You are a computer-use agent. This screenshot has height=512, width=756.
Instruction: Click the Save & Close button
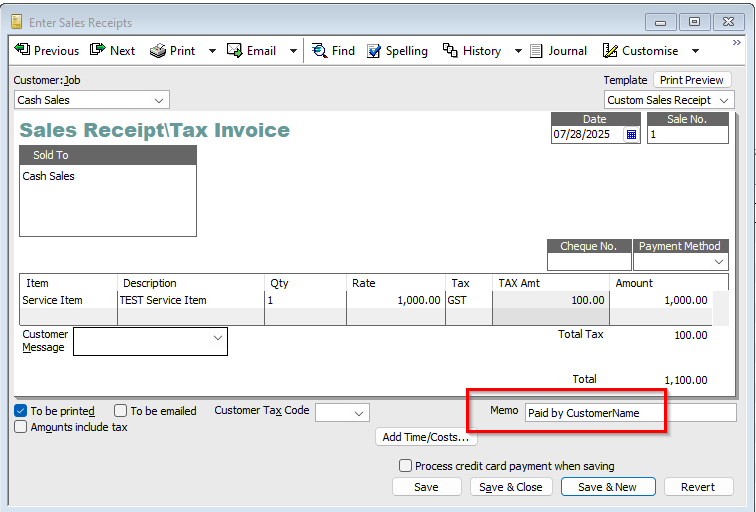coord(511,487)
